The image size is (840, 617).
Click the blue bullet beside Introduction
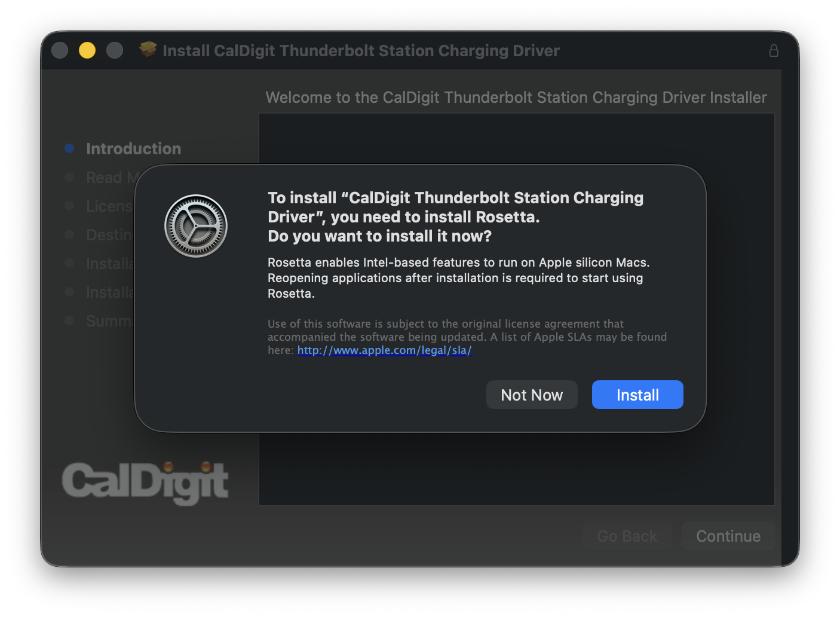tap(69, 148)
